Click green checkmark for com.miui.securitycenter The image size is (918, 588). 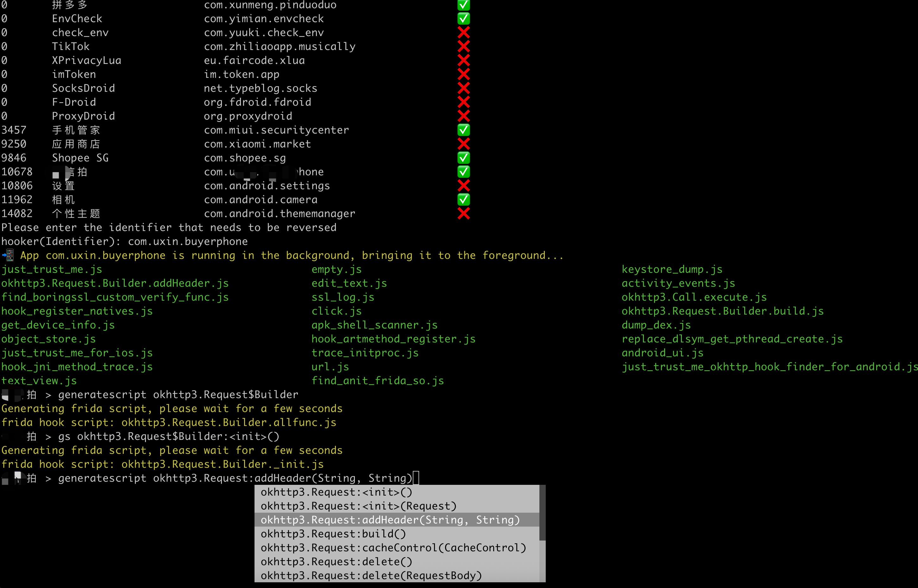click(x=463, y=130)
